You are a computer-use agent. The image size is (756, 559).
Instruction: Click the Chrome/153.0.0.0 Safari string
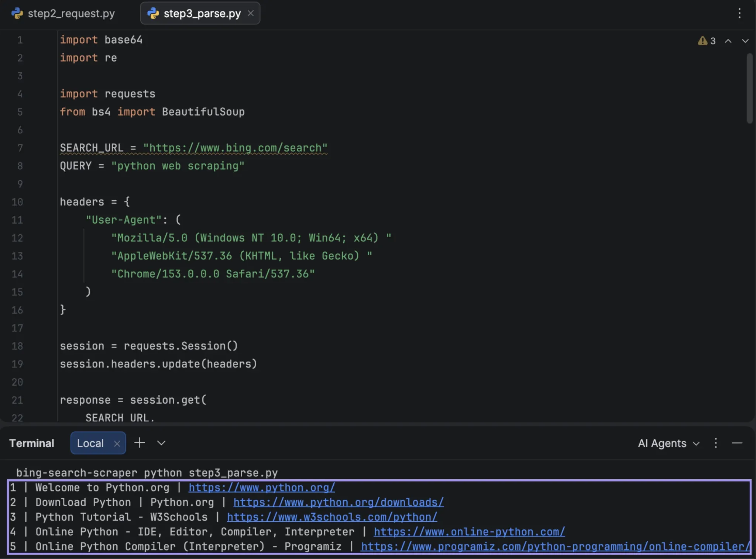(x=213, y=274)
